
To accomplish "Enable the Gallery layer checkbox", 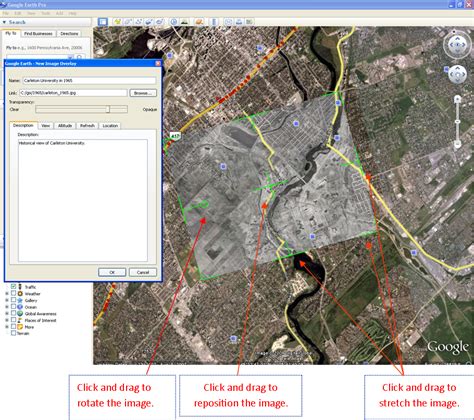I will (13, 300).
